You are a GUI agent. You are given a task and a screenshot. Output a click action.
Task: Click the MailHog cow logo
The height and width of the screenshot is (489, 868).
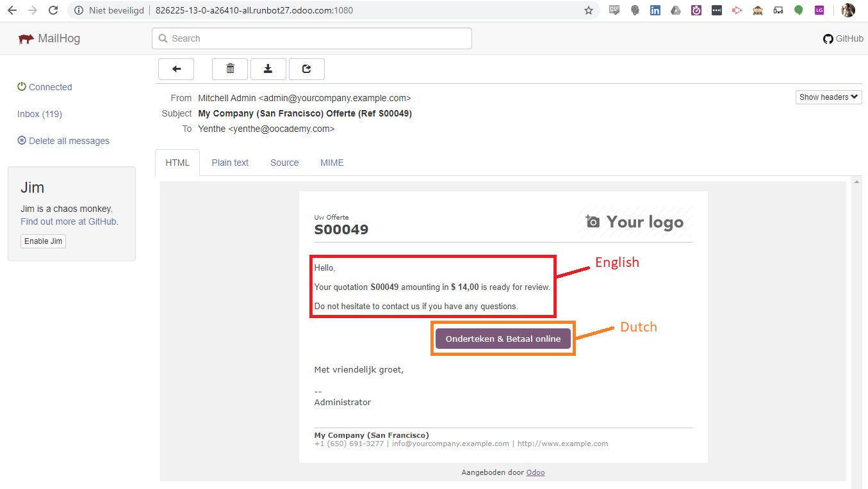tap(25, 38)
